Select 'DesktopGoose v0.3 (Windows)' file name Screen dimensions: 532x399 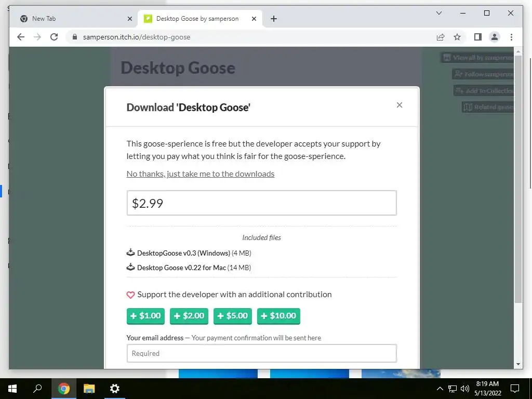[x=183, y=253]
